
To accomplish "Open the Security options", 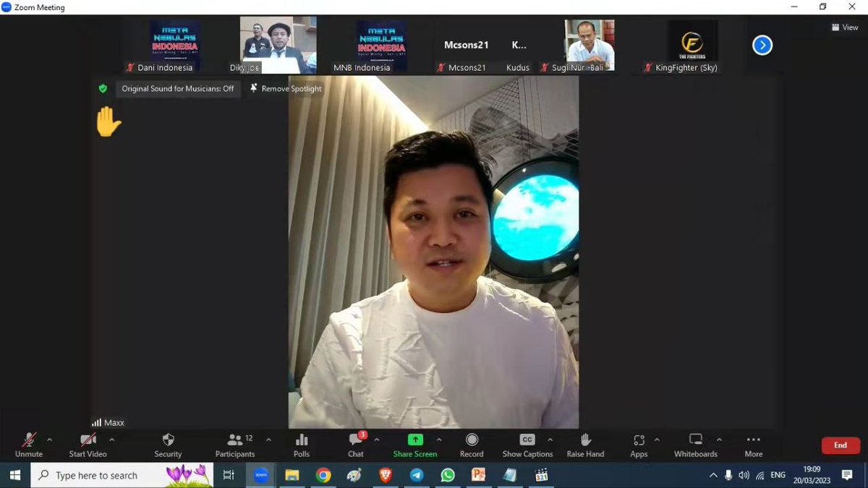I will (x=168, y=445).
